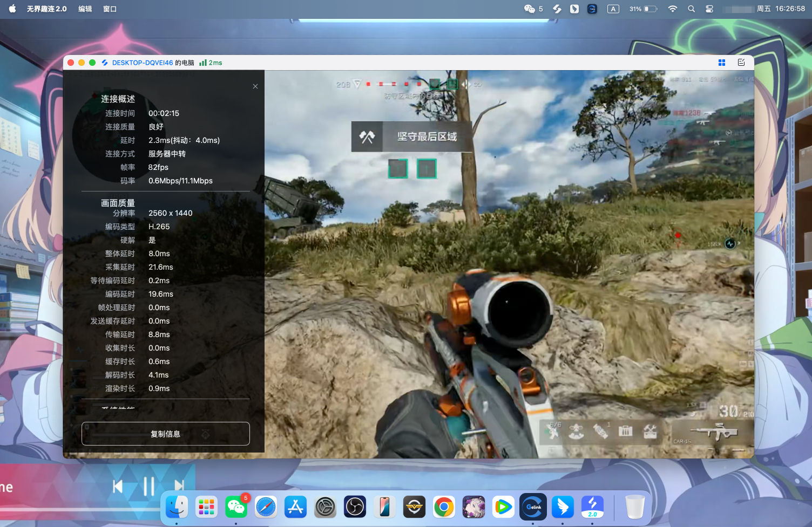Open WeChat from the Dock

236,507
